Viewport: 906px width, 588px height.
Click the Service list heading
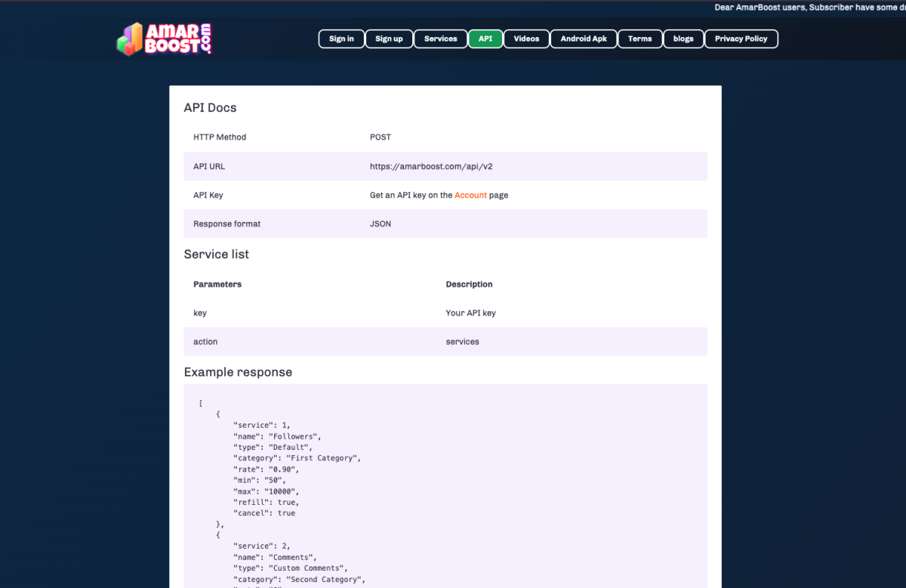click(216, 254)
